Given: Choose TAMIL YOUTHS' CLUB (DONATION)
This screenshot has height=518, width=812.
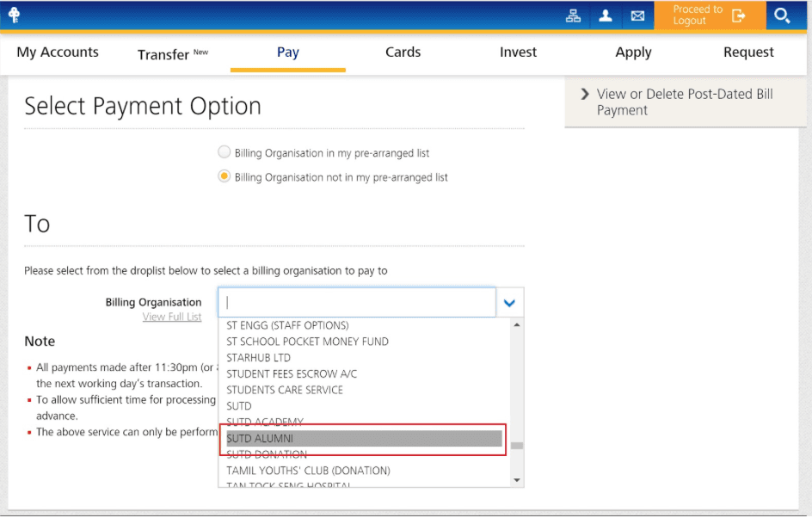Looking at the screenshot, I should (x=308, y=471).
